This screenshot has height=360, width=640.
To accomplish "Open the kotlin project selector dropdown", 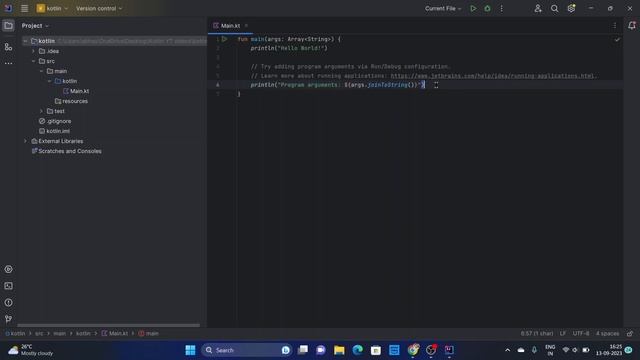I will coord(53,8).
